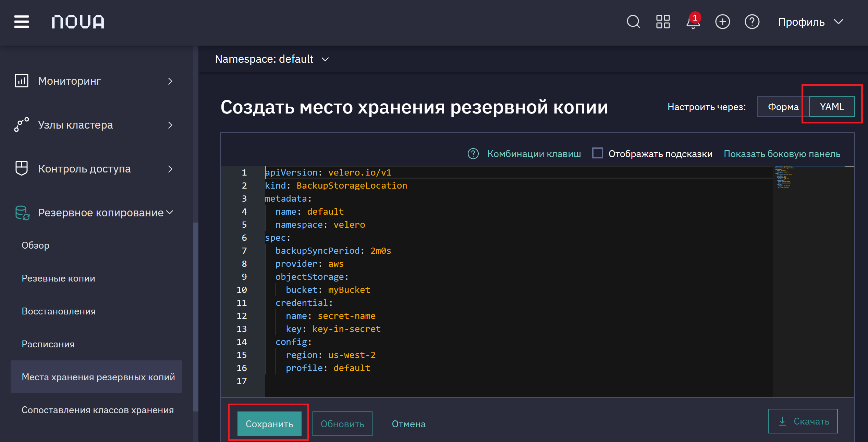This screenshot has width=868, height=442.
Task: Click the Мониторинг chart icon
Action: (22, 81)
